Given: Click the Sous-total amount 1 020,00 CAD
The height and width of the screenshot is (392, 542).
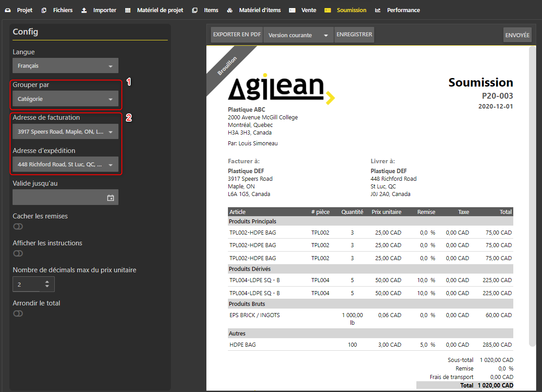Looking at the screenshot, I should coord(496,360).
